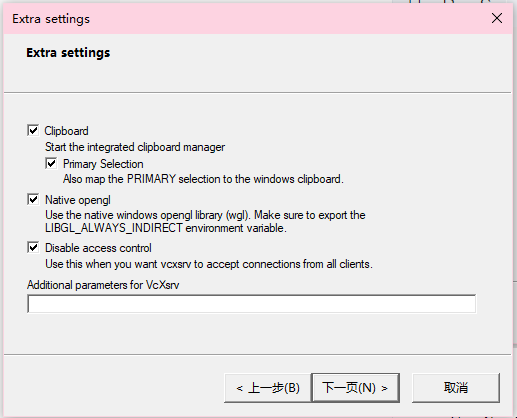Go back with the 上一步(B) button

click(268, 388)
